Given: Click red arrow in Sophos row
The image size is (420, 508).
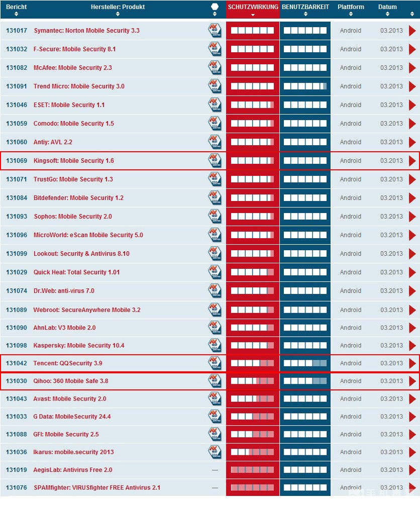Looking at the screenshot, I should (x=412, y=217).
